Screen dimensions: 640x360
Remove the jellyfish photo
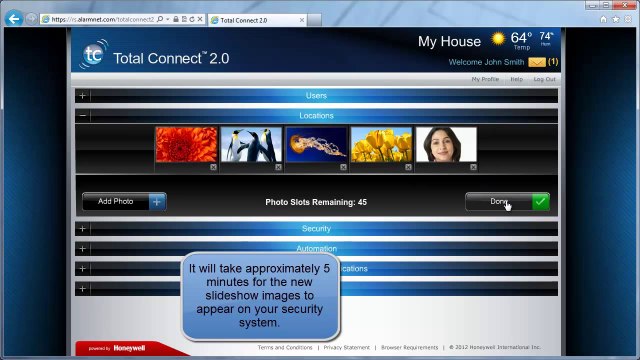[343, 167]
